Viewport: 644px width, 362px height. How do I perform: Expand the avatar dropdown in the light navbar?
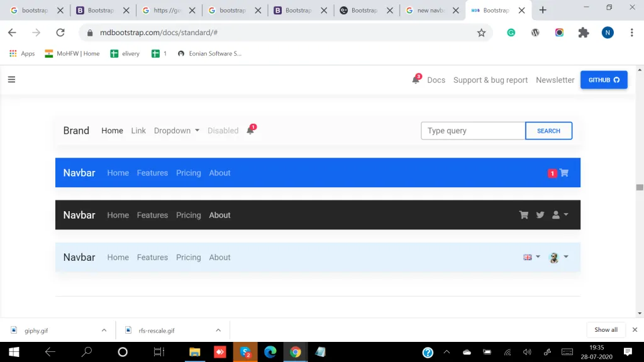(x=567, y=257)
